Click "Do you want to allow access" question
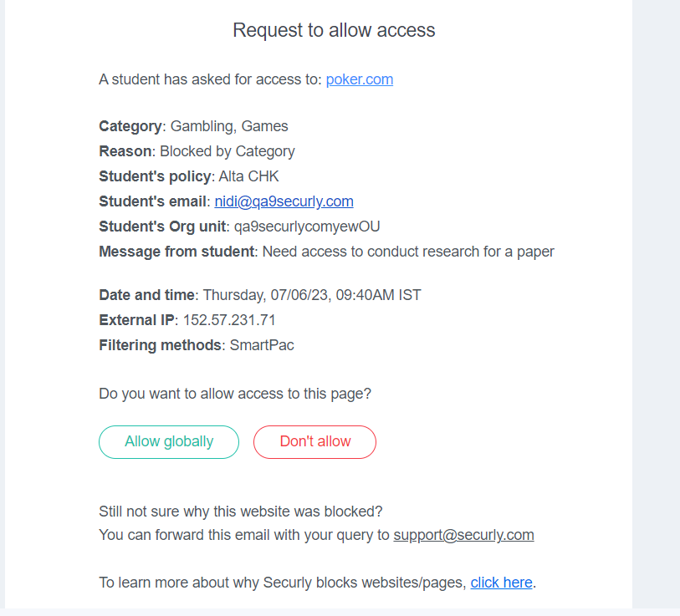 click(x=235, y=394)
